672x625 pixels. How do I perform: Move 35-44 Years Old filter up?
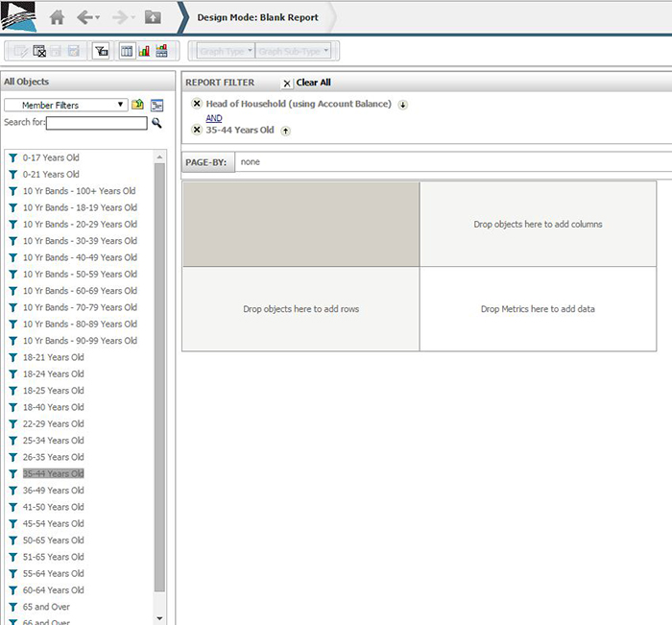pyautogui.click(x=285, y=131)
